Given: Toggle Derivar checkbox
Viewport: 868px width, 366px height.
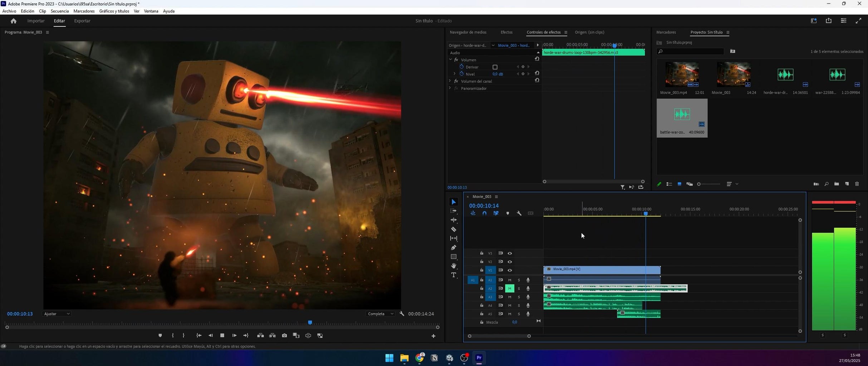Looking at the screenshot, I should click(x=495, y=67).
